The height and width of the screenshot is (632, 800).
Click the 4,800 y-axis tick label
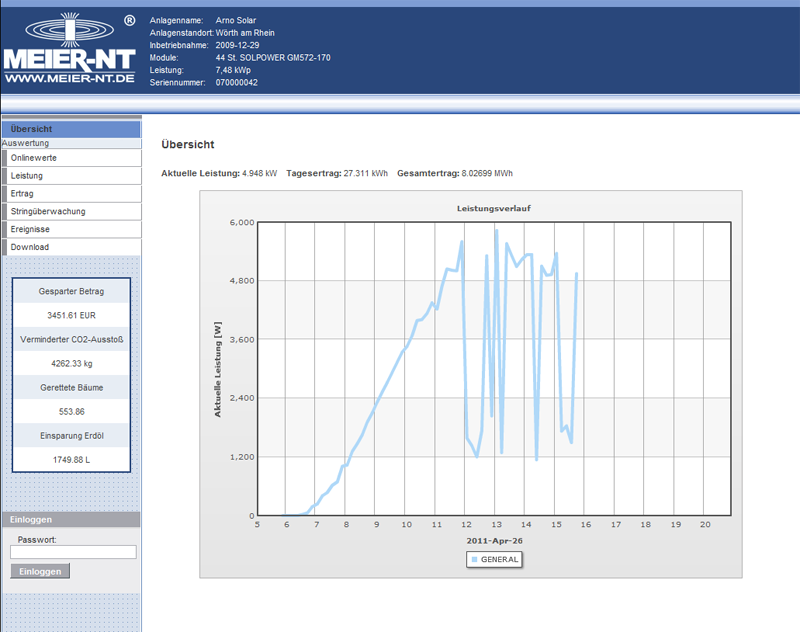click(x=242, y=281)
